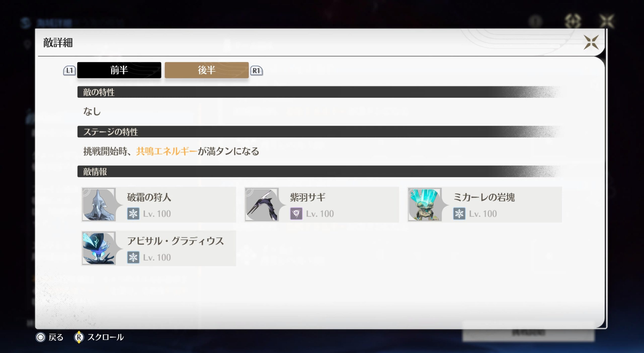Screen dimensions: 644x353
Task: Switch to the 後半 tab
Action: (207, 70)
